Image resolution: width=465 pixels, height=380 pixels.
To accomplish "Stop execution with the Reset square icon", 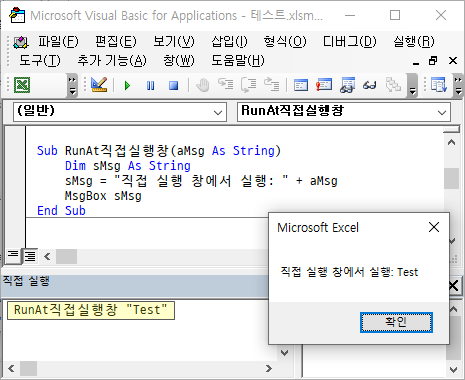I will click(174, 86).
